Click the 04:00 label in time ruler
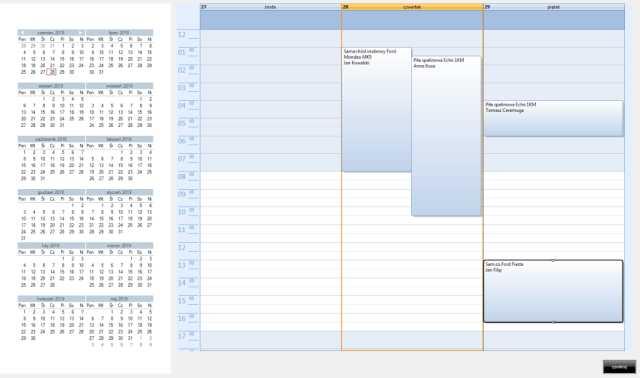 [x=186, y=105]
